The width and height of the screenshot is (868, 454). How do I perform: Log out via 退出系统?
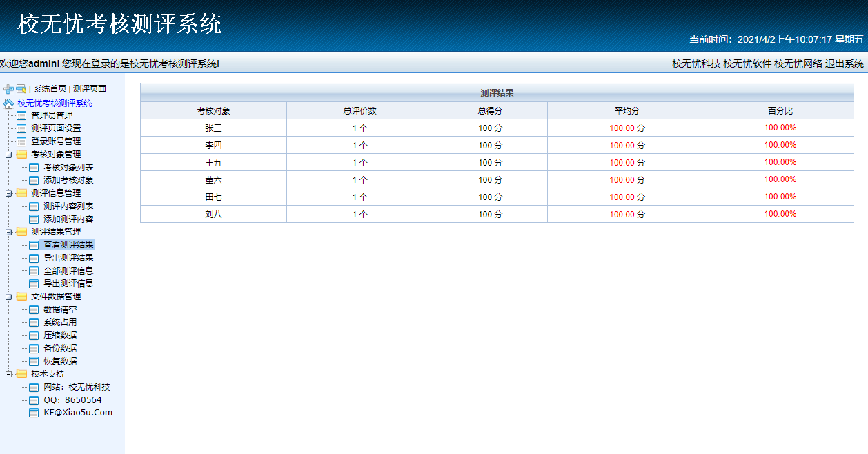pos(845,63)
